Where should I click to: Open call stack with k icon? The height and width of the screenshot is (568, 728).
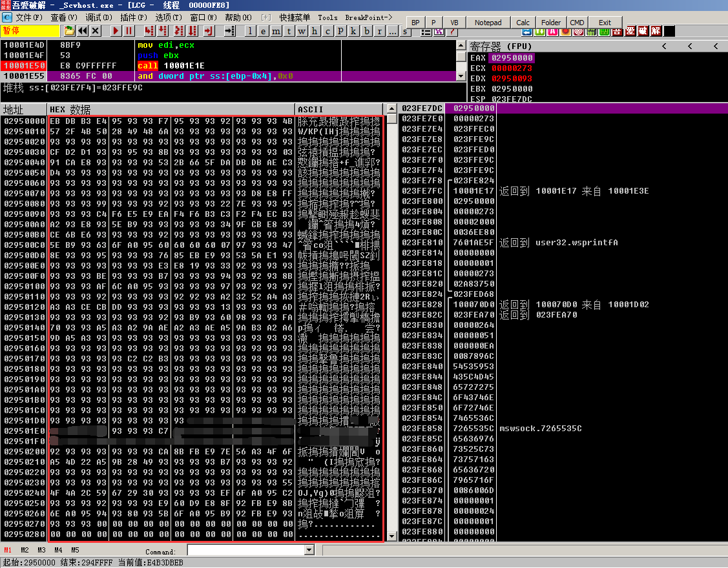pos(353,30)
